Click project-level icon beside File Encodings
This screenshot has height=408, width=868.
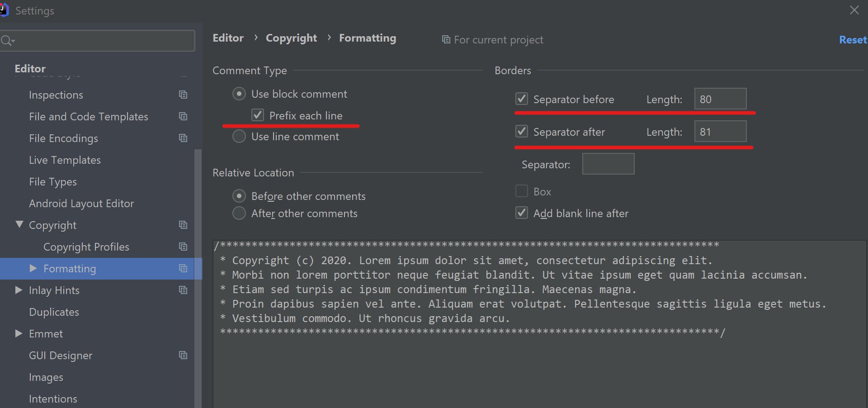(x=183, y=138)
